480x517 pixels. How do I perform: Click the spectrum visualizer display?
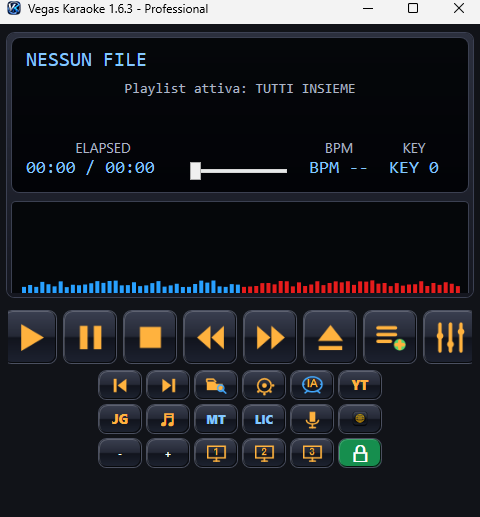(x=240, y=248)
